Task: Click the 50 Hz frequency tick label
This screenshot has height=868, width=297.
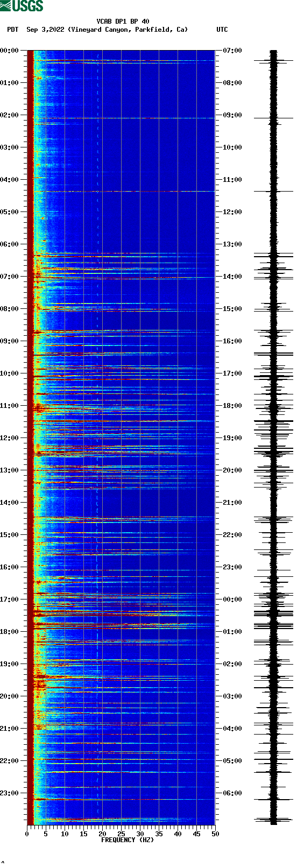Action: 215,834
